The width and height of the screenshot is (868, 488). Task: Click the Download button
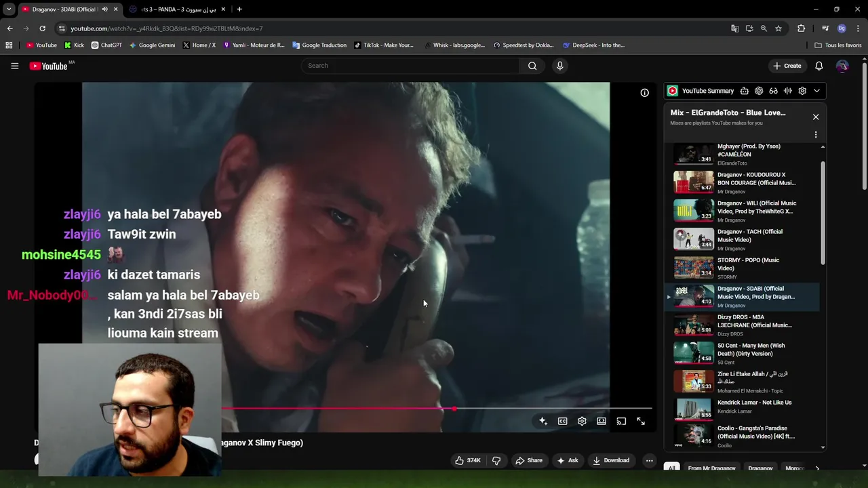pyautogui.click(x=611, y=460)
